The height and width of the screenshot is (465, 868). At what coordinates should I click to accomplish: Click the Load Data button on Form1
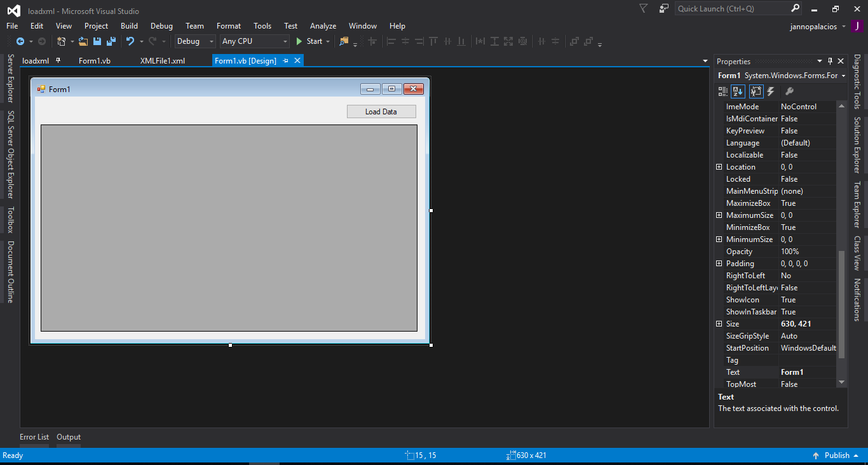pos(381,112)
